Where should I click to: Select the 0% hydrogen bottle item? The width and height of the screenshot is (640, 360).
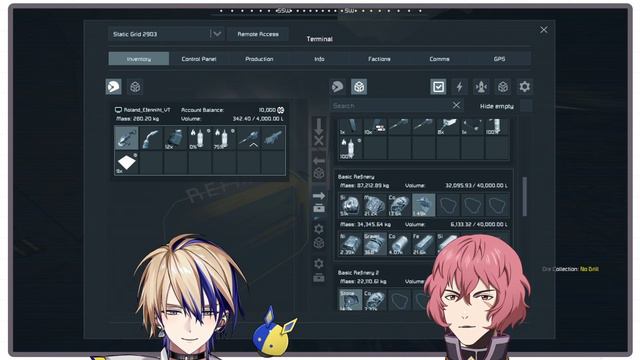pyautogui.click(x=200, y=138)
